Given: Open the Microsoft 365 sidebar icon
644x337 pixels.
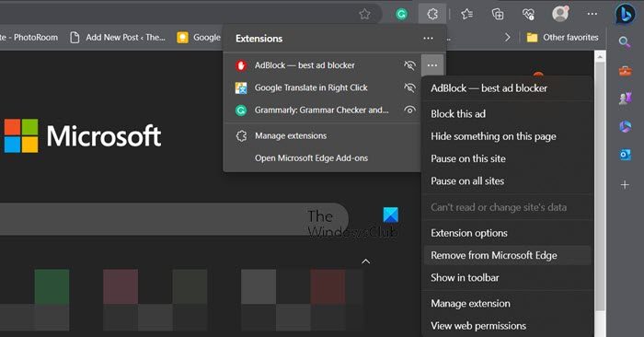Looking at the screenshot, I should pos(625,126).
